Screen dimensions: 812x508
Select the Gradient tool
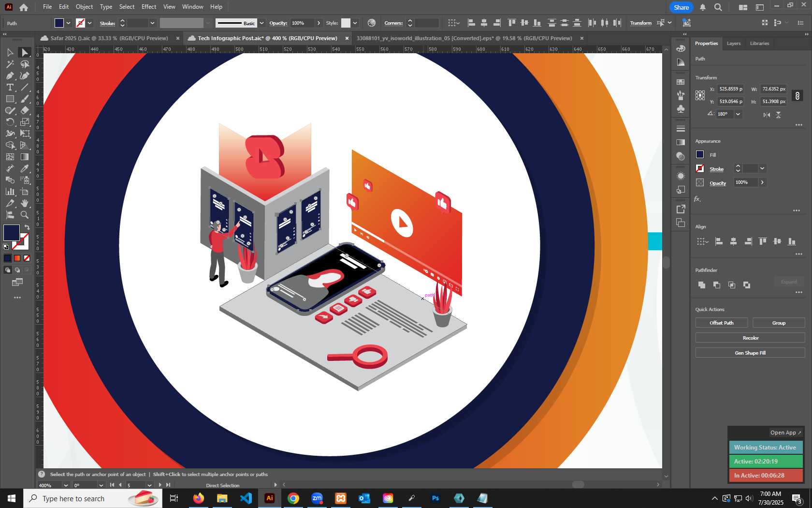(x=25, y=157)
